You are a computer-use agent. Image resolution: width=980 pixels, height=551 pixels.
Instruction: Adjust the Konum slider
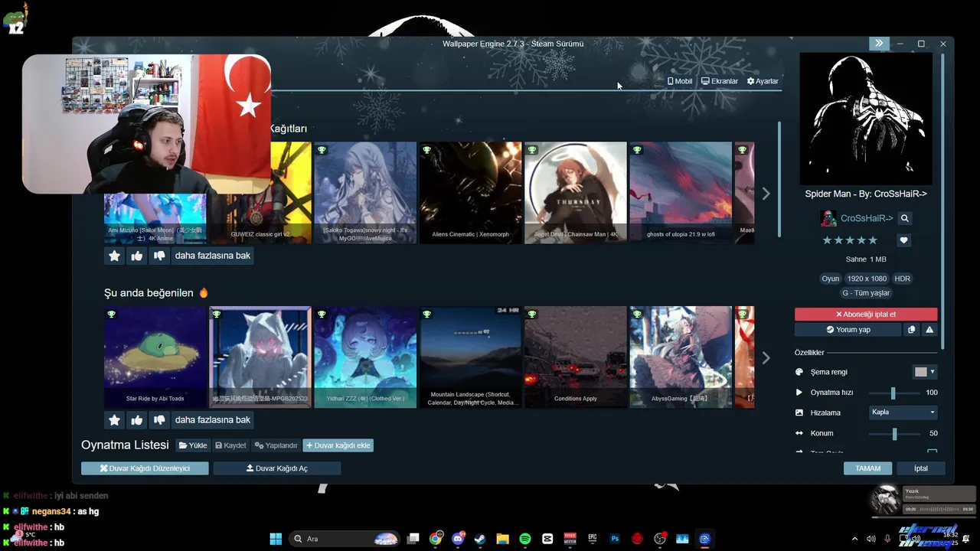(x=894, y=433)
